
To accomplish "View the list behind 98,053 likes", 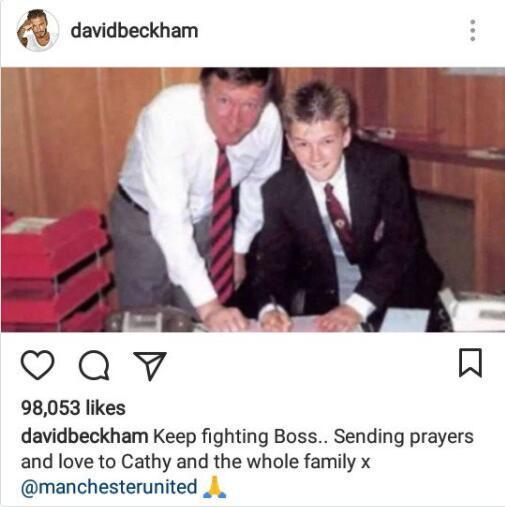I will click(73, 408).
